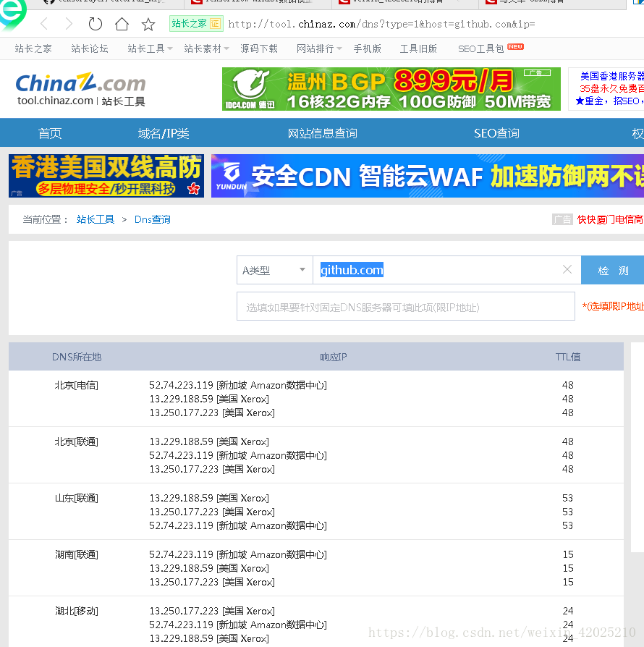Select 网站信息查询 menu

pyautogui.click(x=322, y=133)
